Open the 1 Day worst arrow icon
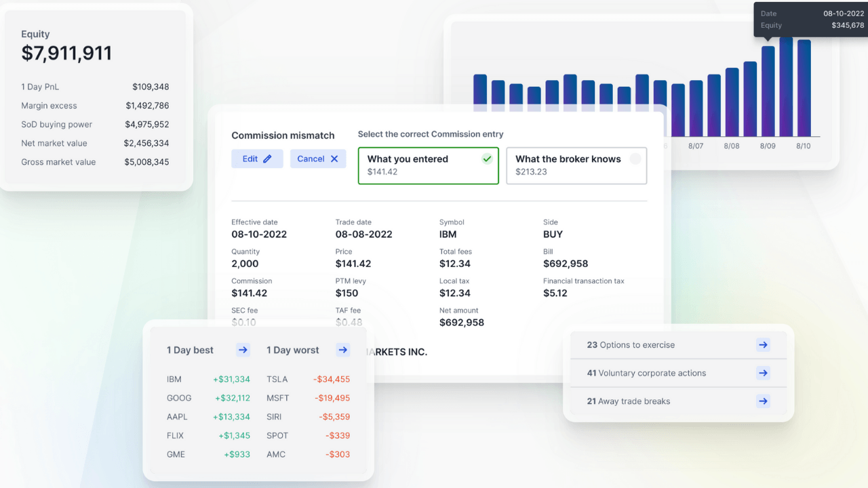 (x=343, y=350)
